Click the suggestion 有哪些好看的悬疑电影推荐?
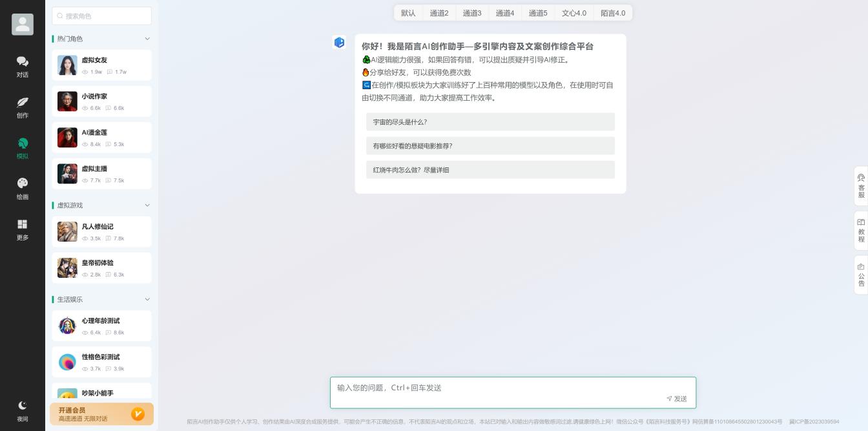 [490, 146]
